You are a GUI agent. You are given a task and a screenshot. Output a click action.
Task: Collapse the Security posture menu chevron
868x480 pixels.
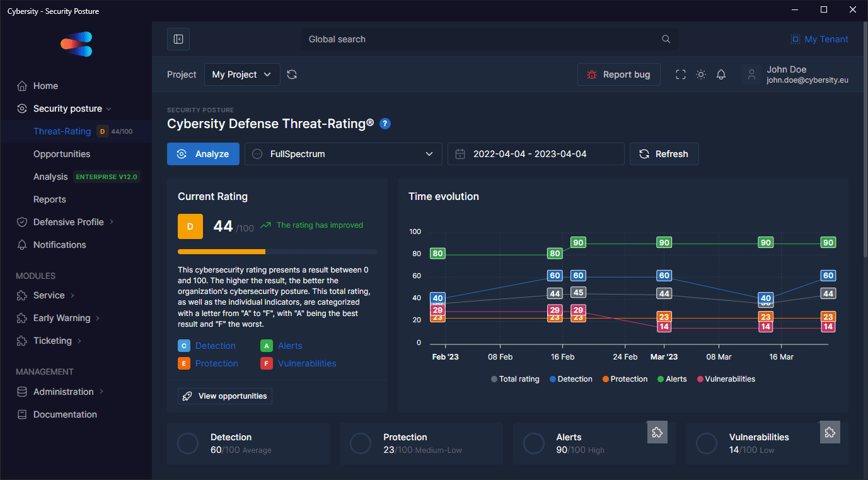[x=109, y=109]
